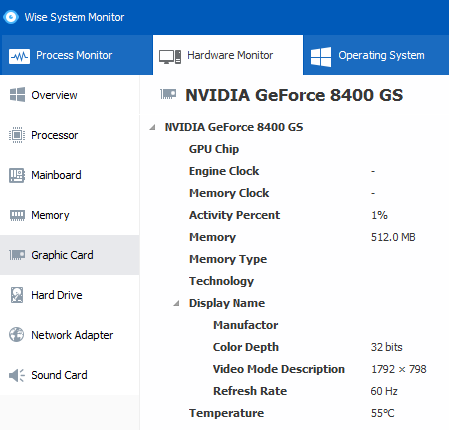The image size is (450, 430).
Task: Click the 512.0 MB memory value
Action: (393, 237)
